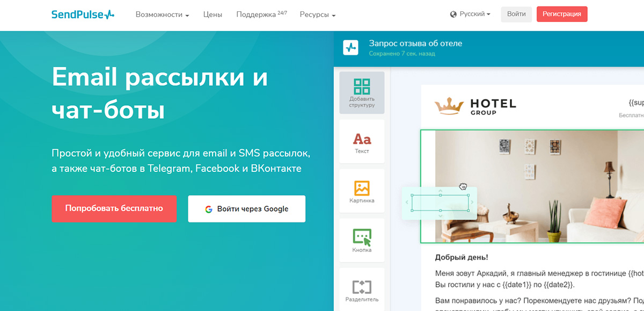The width and height of the screenshot is (644, 311).
Task: Open the Возможности dropdown menu
Action: coord(162,15)
